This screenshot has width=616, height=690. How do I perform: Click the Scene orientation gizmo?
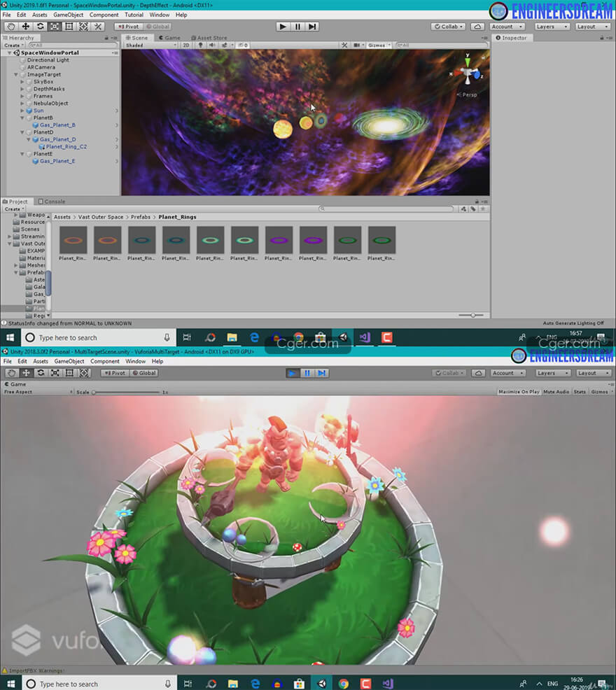pos(468,73)
